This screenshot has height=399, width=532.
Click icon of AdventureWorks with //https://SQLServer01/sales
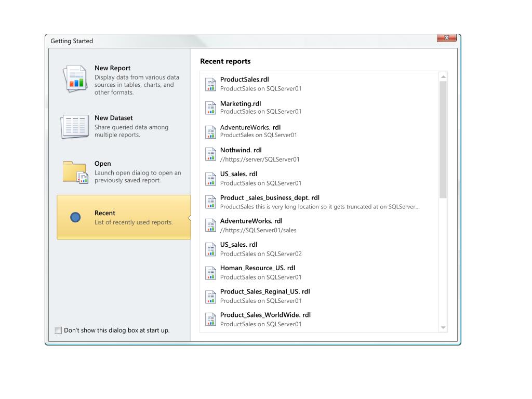click(211, 225)
